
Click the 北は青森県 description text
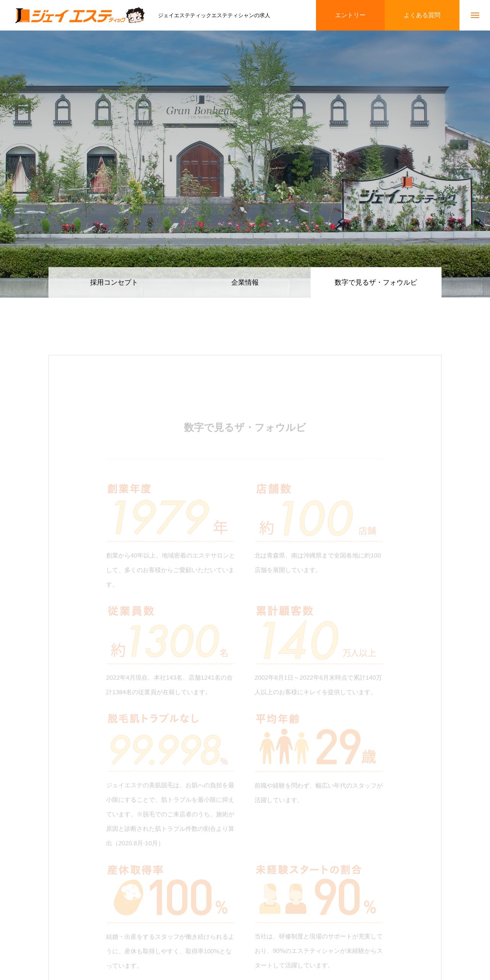(x=318, y=563)
